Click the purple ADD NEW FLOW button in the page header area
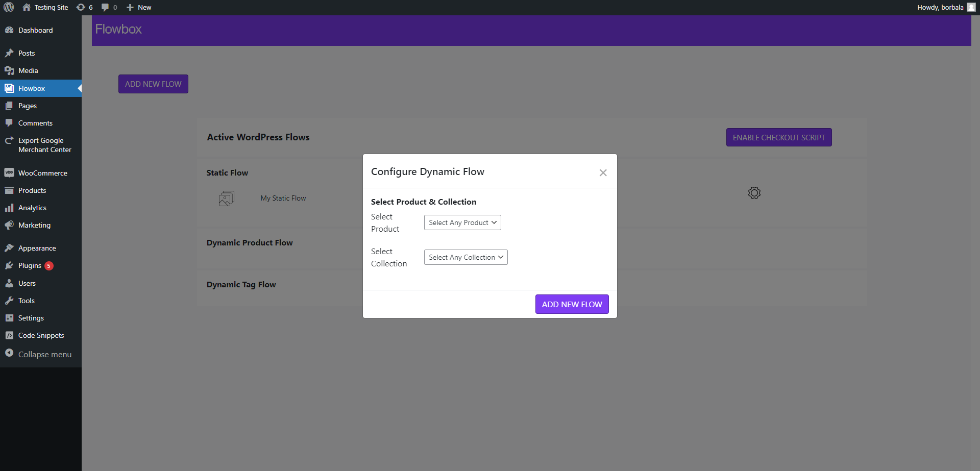Image resolution: width=980 pixels, height=471 pixels. point(153,84)
